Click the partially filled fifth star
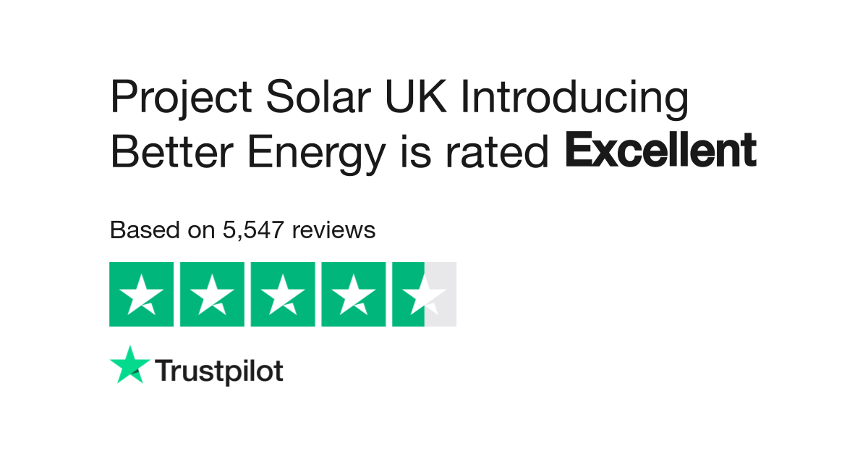Image resolution: width=868 pixels, height=454 pixels. coord(424,295)
